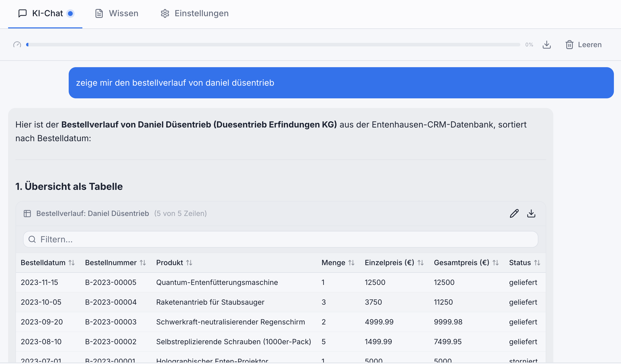Image resolution: width=621 pixels, height=364 pixels.
Task: Download the Bestellverlauf table via its download icon
Action: click(532, 214)
